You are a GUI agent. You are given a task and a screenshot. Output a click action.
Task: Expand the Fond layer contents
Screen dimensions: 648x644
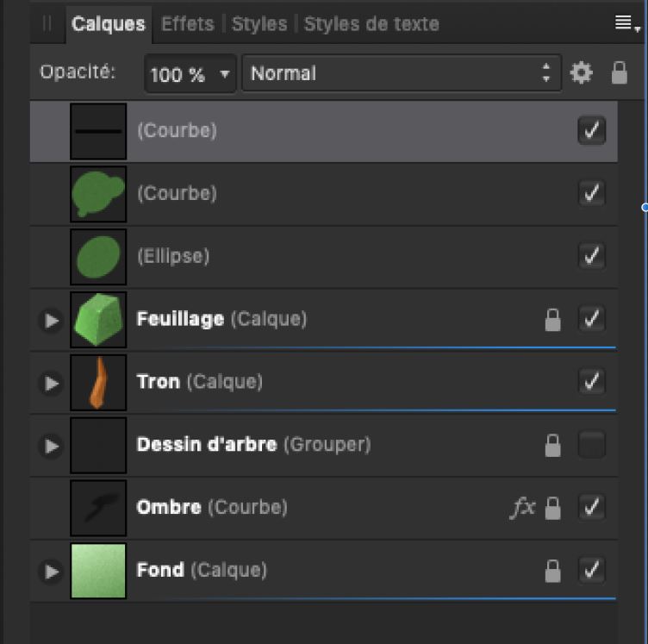tap(52, 571)
